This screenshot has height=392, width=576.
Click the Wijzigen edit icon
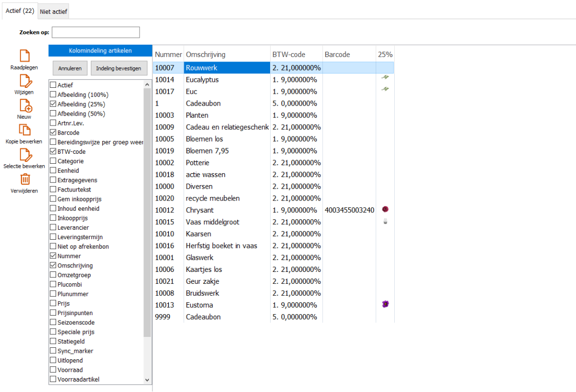coord(24,80)
